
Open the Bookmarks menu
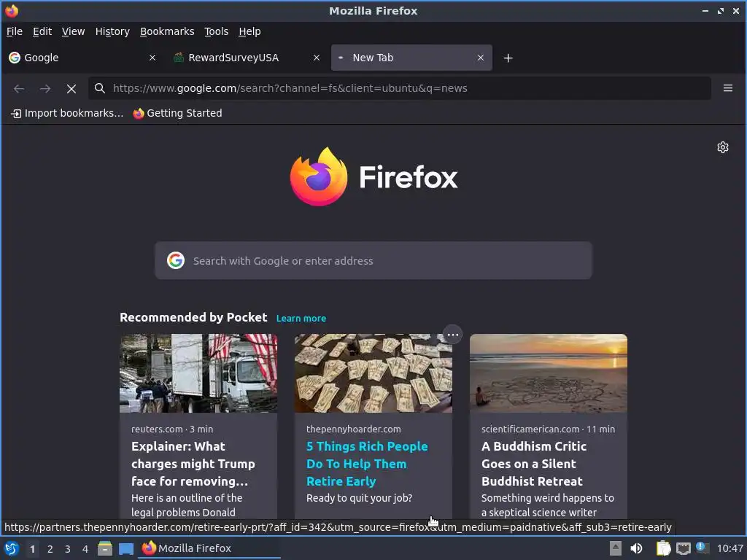[167, 31]
